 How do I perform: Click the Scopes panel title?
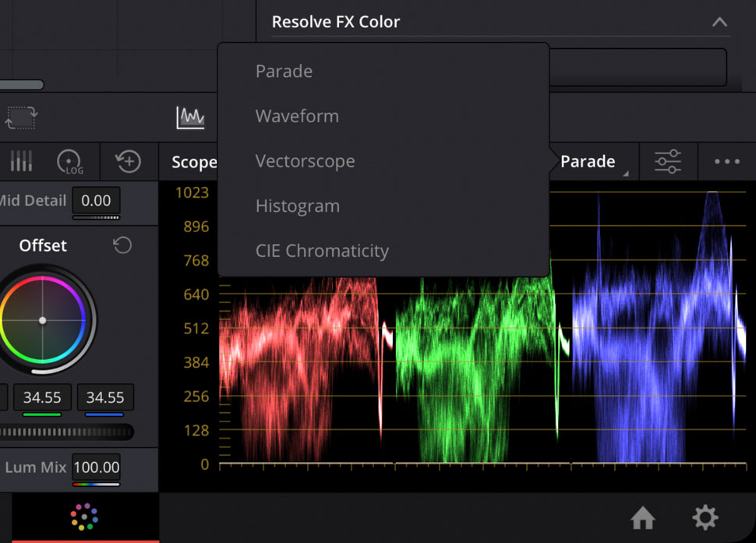(x=194, y=162)
